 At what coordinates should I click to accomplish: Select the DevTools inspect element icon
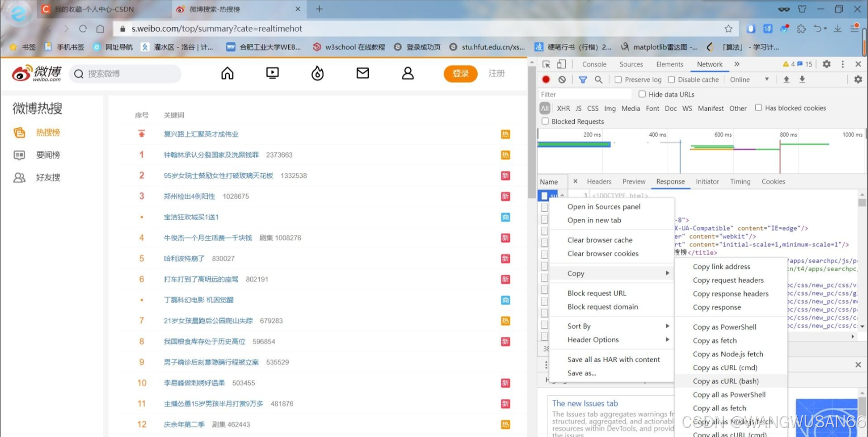(546, 64)
